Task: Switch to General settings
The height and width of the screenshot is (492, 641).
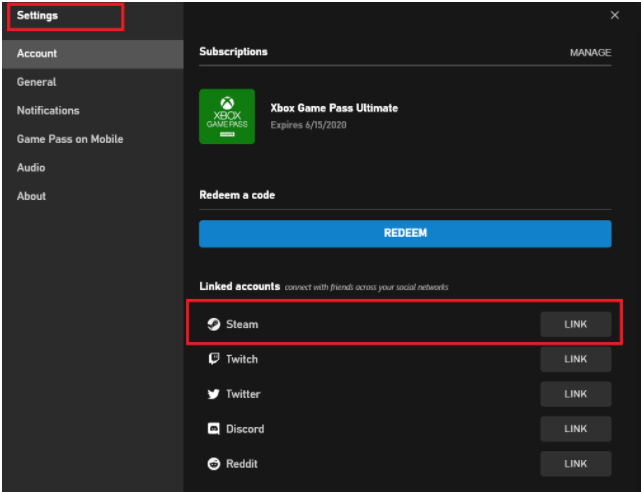Action: [93, 82]
